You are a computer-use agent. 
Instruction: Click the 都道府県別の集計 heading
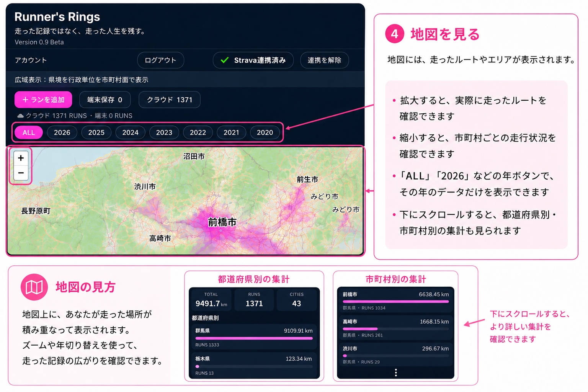click(254, 279)
